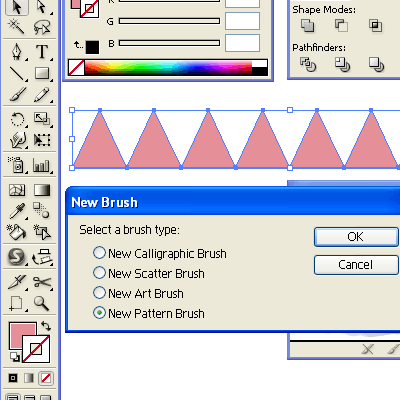Screen dimensions: 400x400
Task: Click the G value input field
Action: [242, 21]
